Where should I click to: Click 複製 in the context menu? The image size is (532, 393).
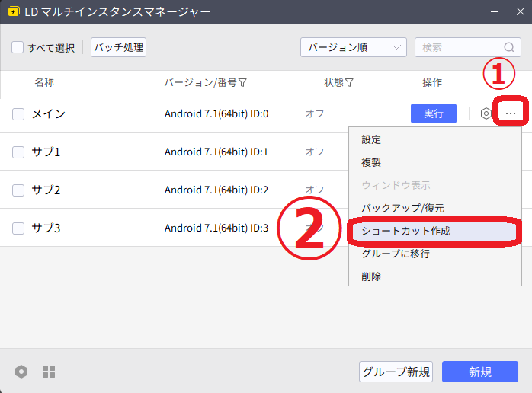[371, 162]
